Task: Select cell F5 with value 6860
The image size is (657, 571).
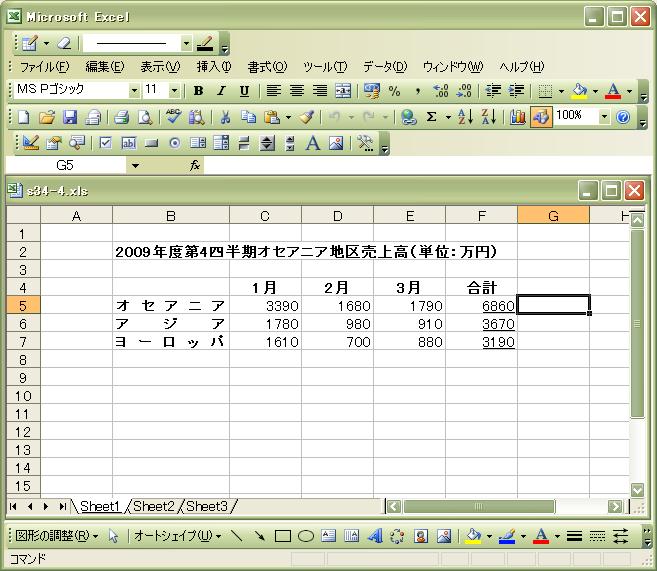Action: tap(481, 305)
